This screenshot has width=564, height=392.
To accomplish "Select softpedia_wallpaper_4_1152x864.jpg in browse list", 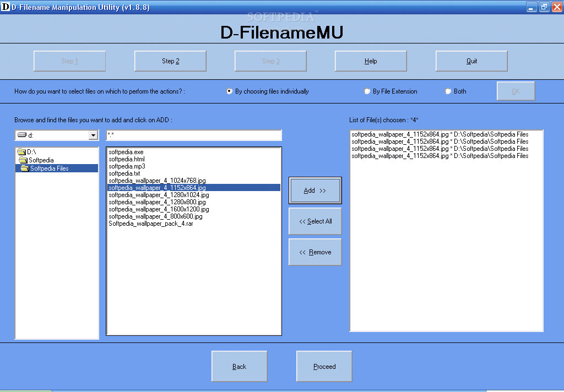I will pos(194,188).
